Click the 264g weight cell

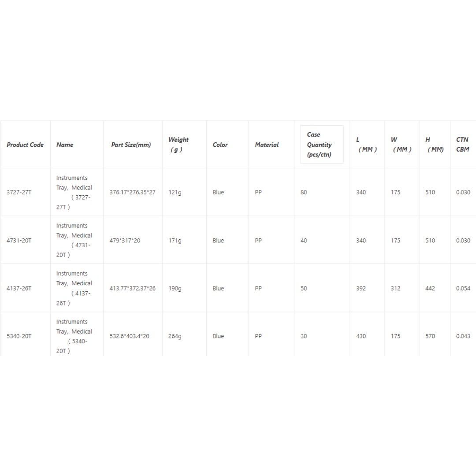(175, 336)
